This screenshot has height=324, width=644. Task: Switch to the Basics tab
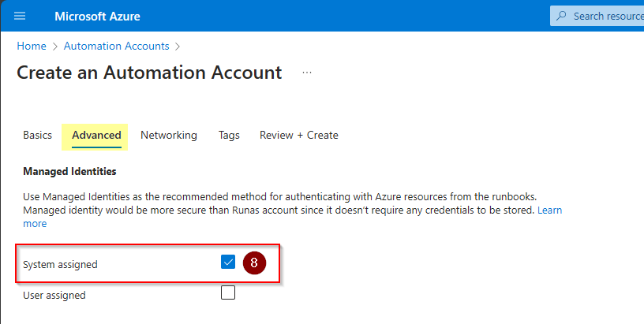[37, 135]
